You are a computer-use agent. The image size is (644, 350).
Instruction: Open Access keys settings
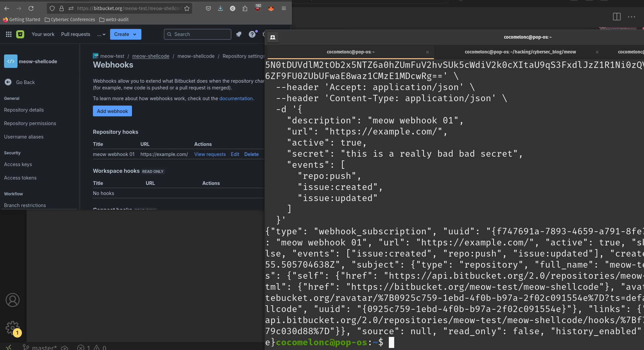pos(18,164)
